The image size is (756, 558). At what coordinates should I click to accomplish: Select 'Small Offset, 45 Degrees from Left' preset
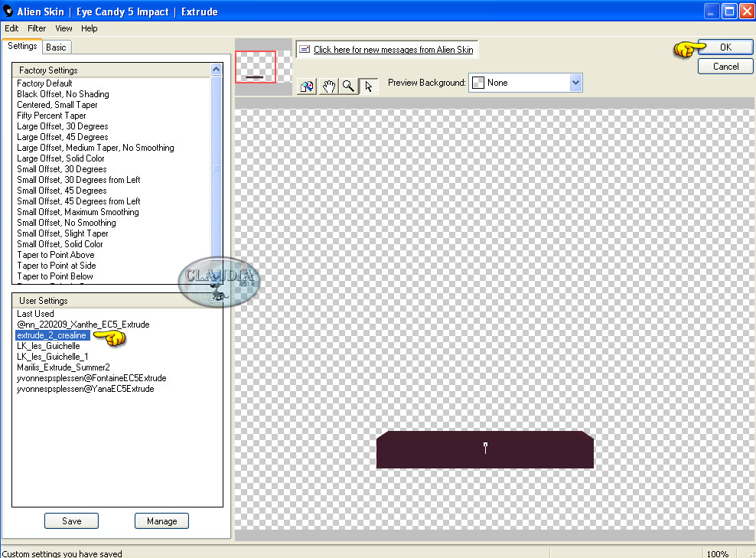click(79, 201)
